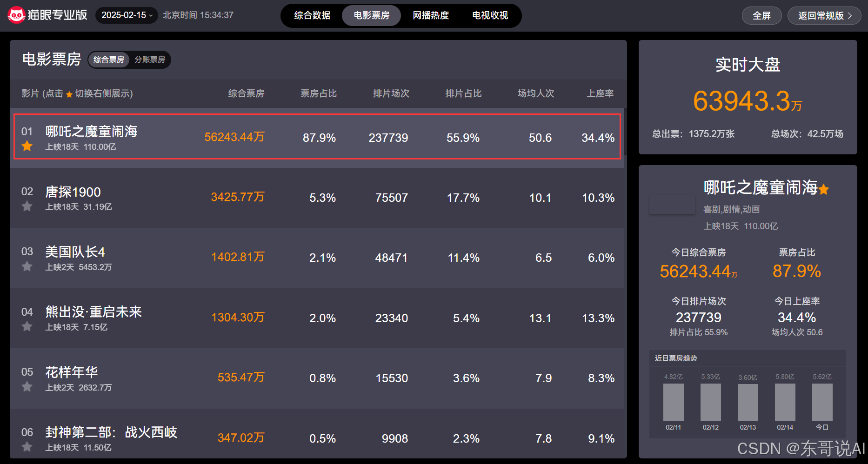Click the Maoyan cat logo icon
The image size is (868, 464).
[16, 15]
